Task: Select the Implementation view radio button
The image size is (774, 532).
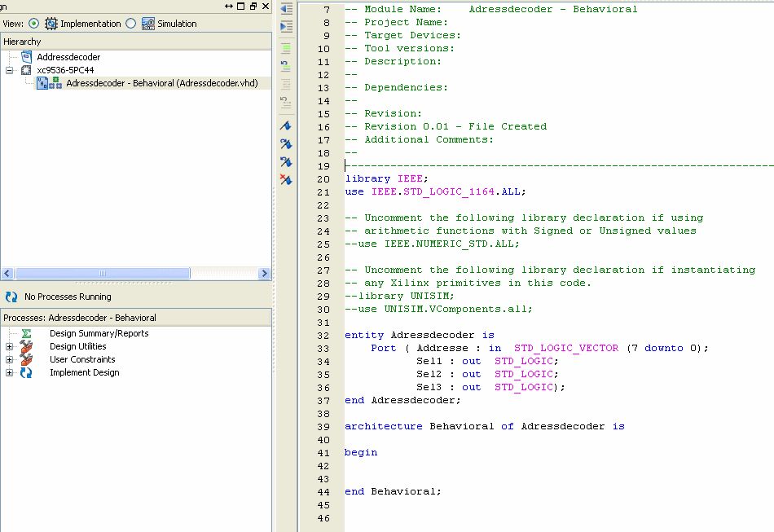Action: [x=33, y=24]
